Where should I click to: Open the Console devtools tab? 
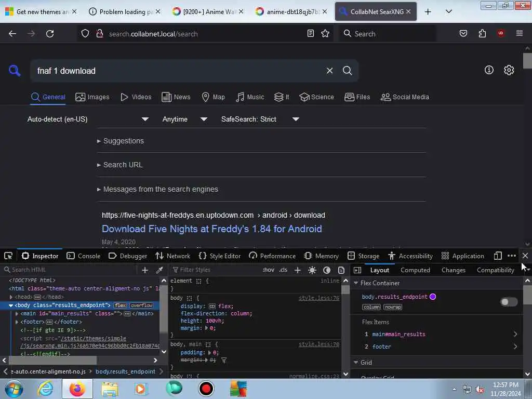(x=84, y=256)
